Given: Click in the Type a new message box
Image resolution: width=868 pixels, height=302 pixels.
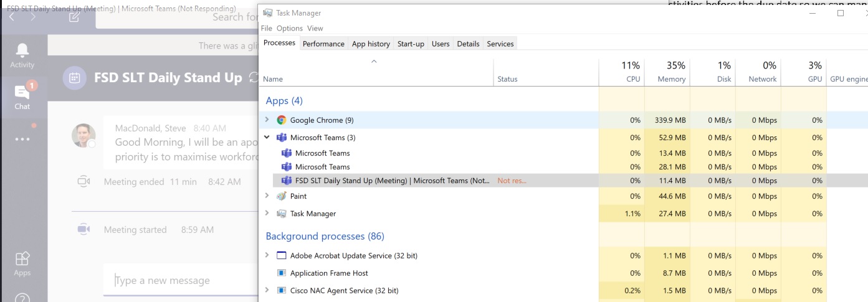Looking at the screenshot, I should 181,281.
